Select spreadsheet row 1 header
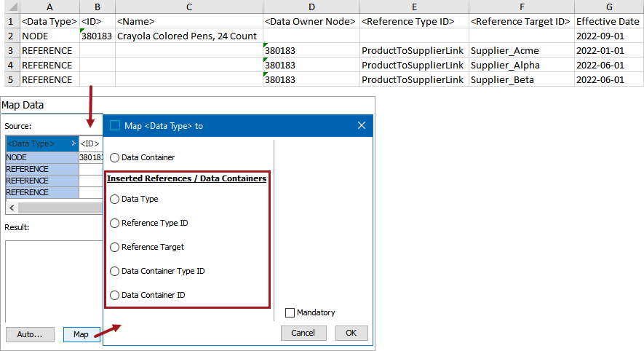The image size is (644, 351). click(x=12, y=21)
